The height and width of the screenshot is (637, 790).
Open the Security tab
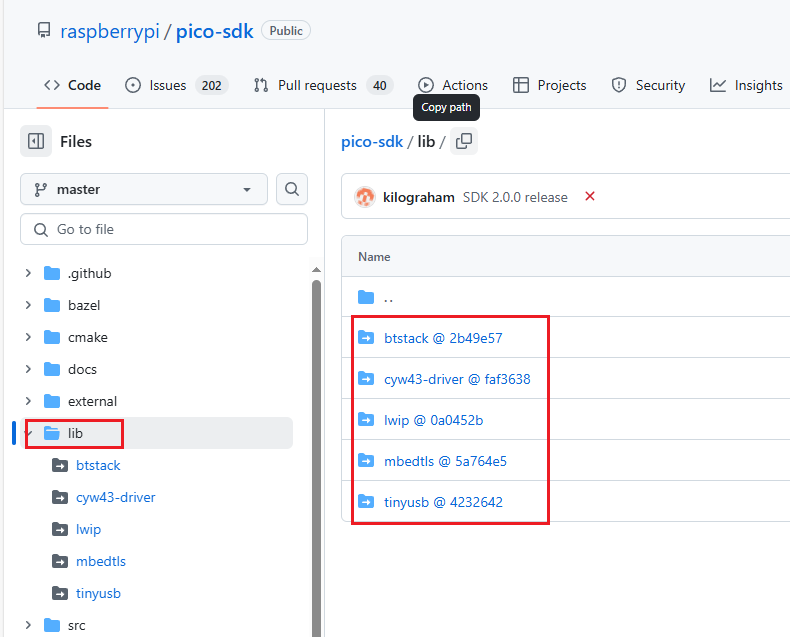click(648, 85)
